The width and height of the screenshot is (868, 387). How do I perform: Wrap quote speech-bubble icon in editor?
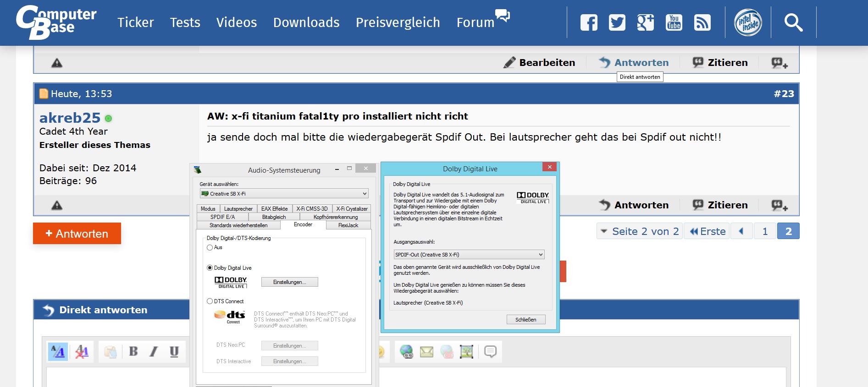[x=491, y=352]
